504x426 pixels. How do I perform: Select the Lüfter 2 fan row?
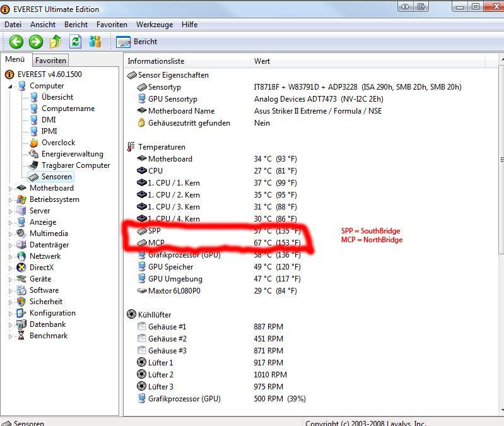coord(212,375)
